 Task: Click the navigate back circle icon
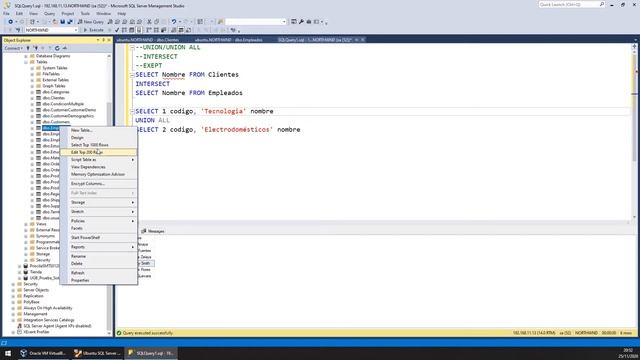pyautogui.click(x=11, y=22)
